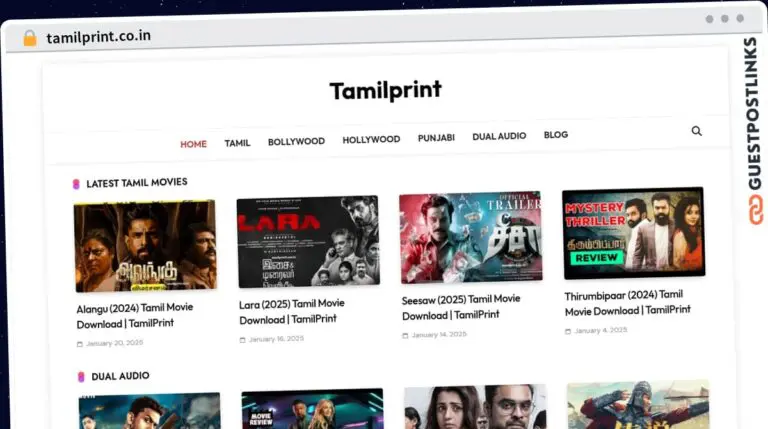Click the GuestPostLinks chain logo icon
Image resolution: width=768 pixels, height=429 pixels.
pyautogui.click(x=751, y=209)
